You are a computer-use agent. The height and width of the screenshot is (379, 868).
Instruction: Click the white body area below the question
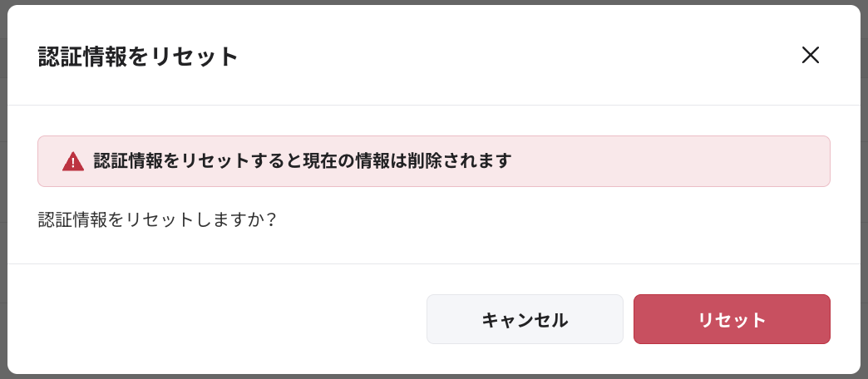[x=432, y=248]
